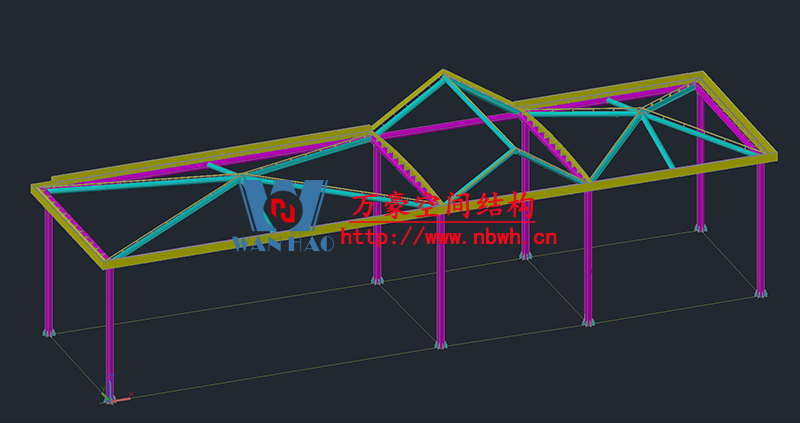Screen dimensions: 800x423
Task: Open the http://www.nbwh.cn URL link
Action: pyautogui.click(x=448, y=238)
